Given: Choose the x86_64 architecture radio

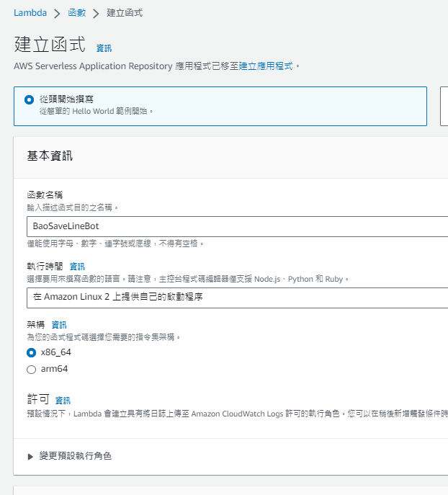Looking at the screenshot, I should tap(31, 352).
